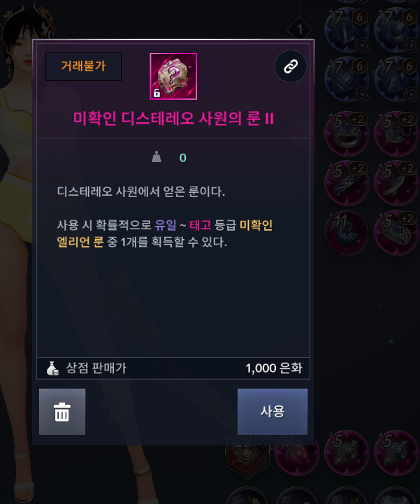Click the diamond preset marker labeled 1
420x504 pixels.
pyautogui.click(x=300, y=29)
